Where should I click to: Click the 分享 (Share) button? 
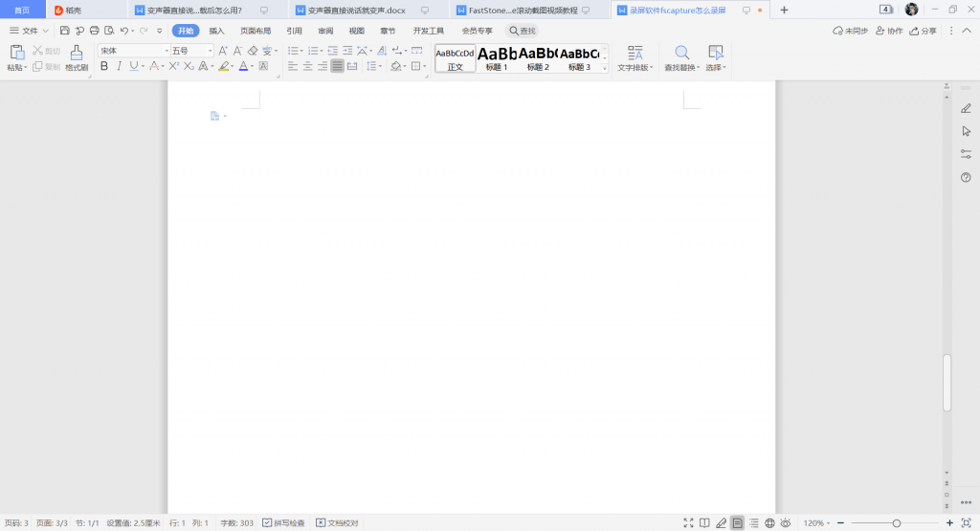923,31
